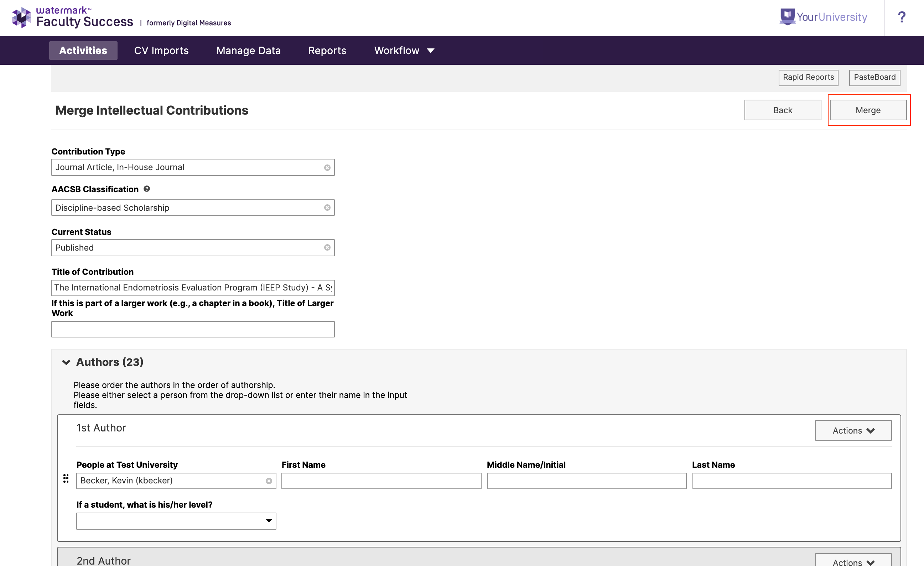Open the Manage Data tab

(249, 51)
